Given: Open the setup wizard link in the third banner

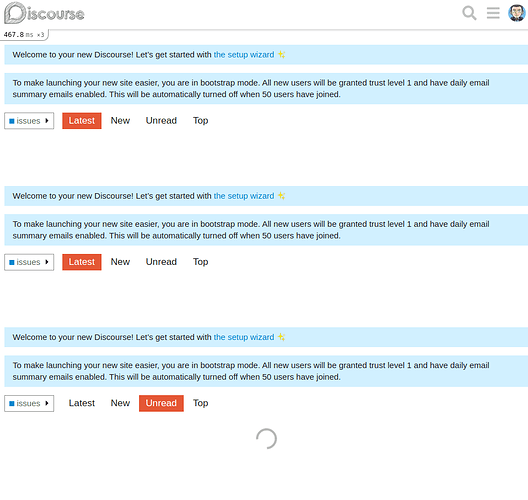Looking at the screenshot, I should [244, 337].
